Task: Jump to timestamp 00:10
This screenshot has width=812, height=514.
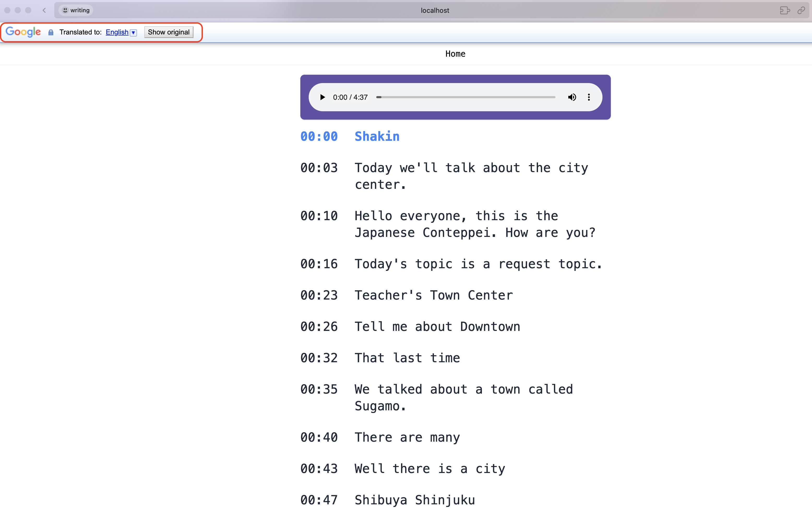Action: tap(319, 216)
